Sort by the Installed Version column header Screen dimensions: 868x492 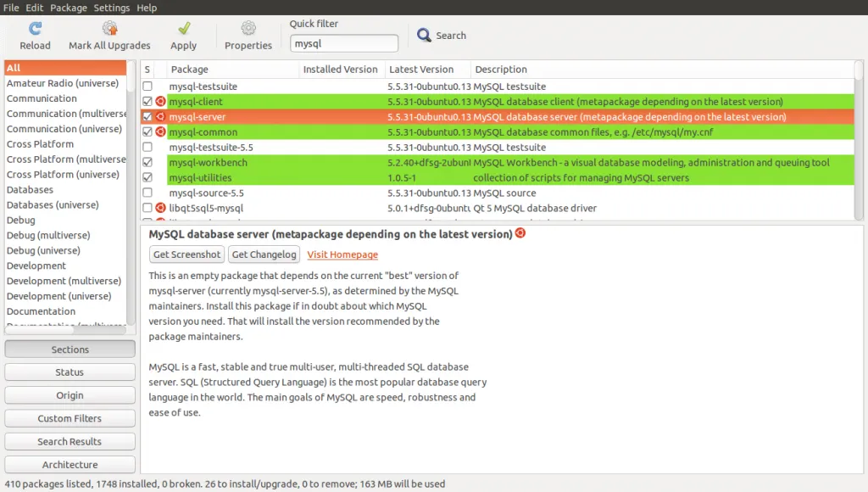[341, 70]
